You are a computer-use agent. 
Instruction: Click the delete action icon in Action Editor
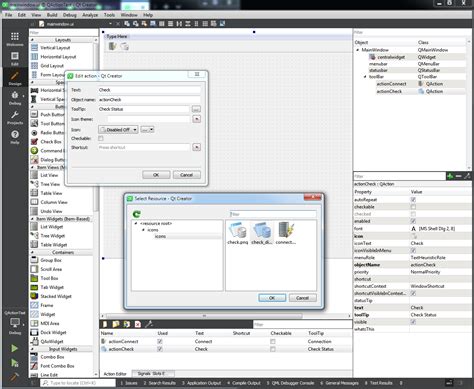138,324
